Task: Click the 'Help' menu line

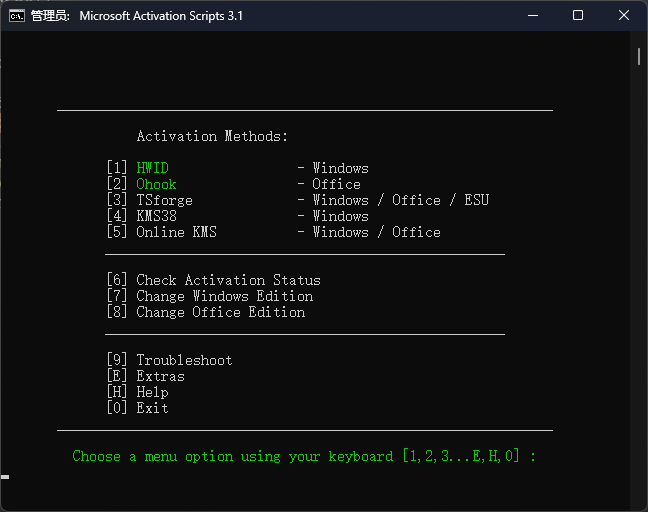Action: (138, 392)
